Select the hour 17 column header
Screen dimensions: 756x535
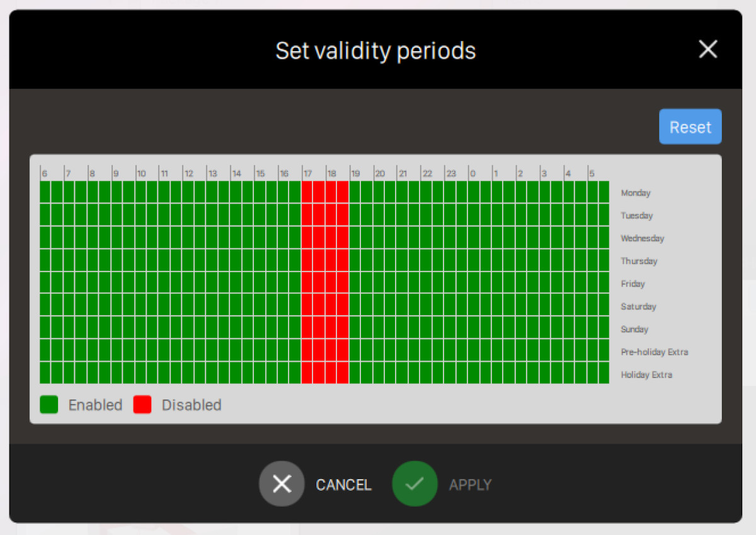(x=308, y=173)
